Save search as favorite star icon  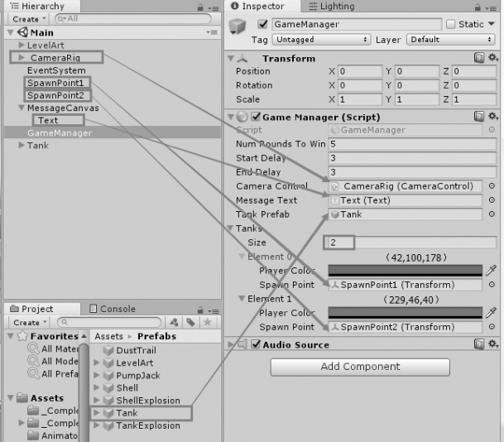coord(208,322)
